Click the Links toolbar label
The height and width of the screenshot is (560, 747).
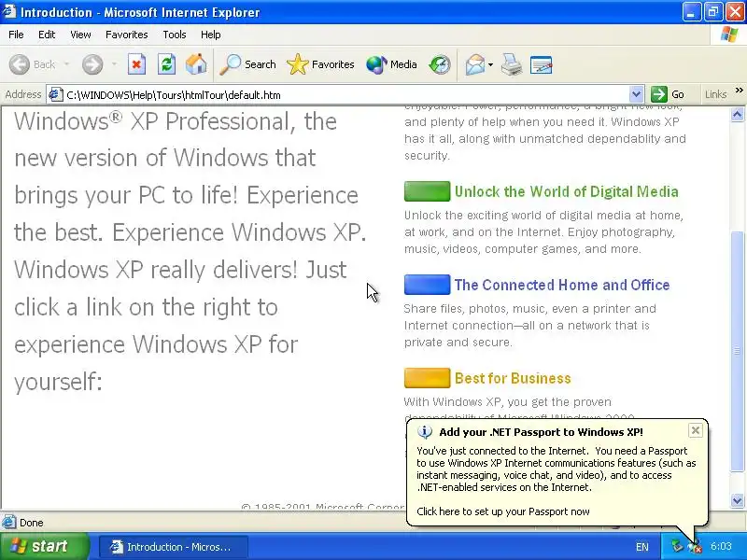715,94
